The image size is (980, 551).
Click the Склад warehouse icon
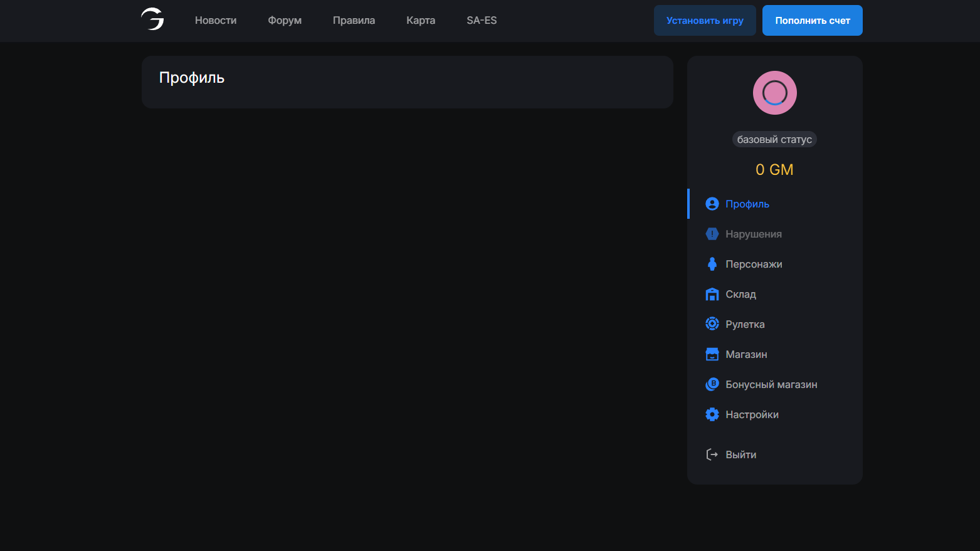click(712, 294)
